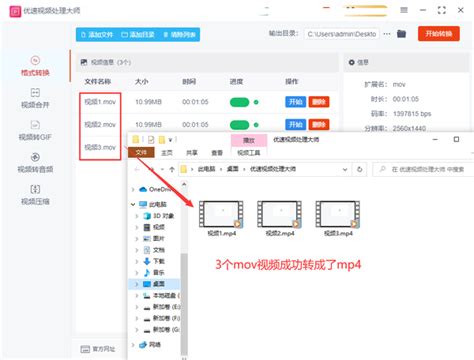Open the output folder icon
Viewport: 474px width, 360px height.
pyautogui.click(x=401, y=34)
